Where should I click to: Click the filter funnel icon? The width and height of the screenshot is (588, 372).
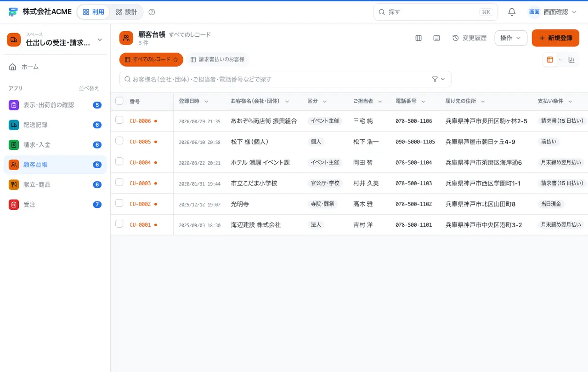(435, 79)
